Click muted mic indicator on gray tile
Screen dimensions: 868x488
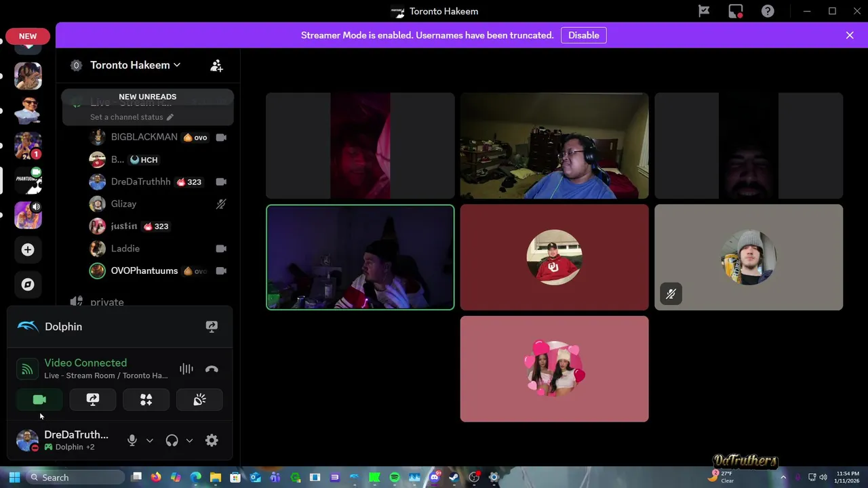click(x=671, y=294)
